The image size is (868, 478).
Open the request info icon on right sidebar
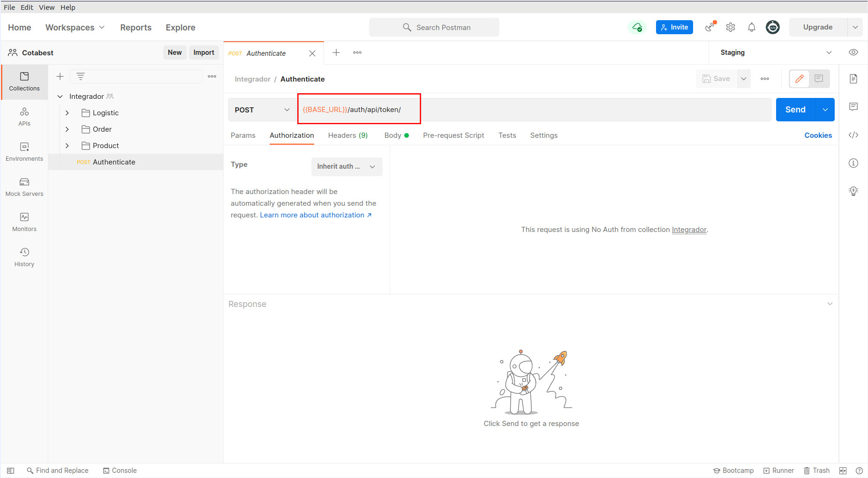853,163
